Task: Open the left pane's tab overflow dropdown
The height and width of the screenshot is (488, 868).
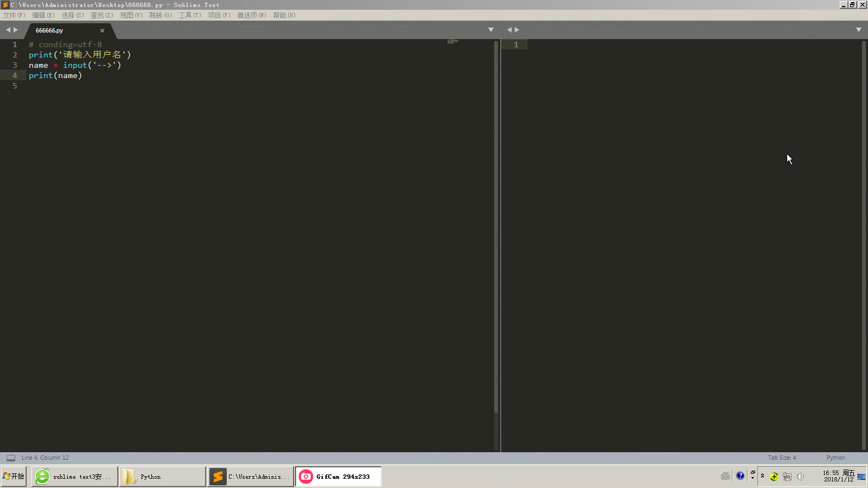Action: pyautogui.click(x=491, y=29)
